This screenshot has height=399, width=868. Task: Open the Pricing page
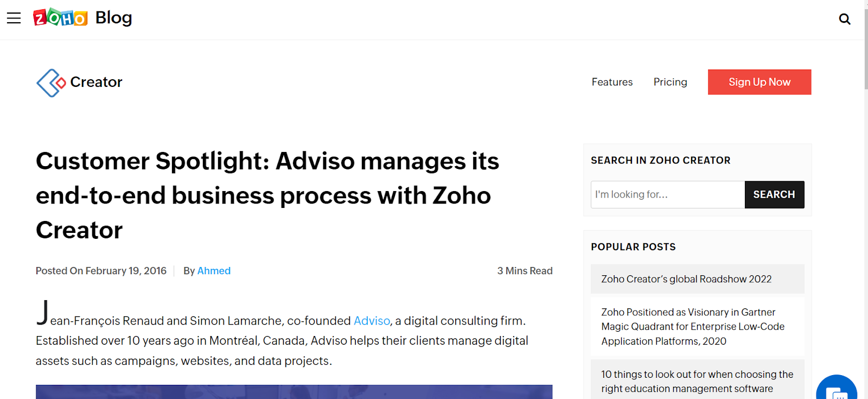coord(670,82)
